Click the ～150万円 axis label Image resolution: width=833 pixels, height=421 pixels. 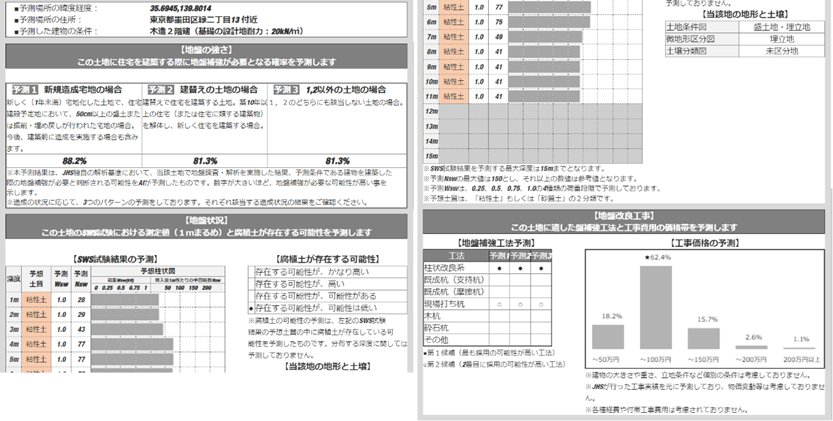[x=704, y=359]
